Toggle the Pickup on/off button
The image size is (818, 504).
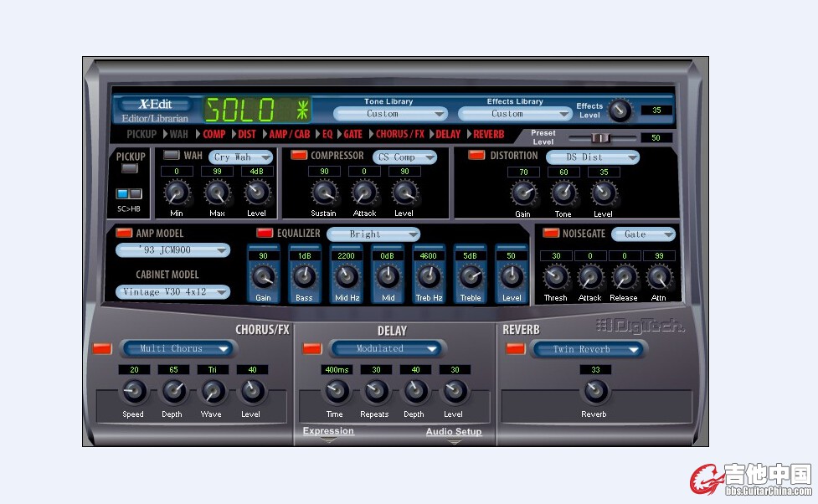click(130, 168)
